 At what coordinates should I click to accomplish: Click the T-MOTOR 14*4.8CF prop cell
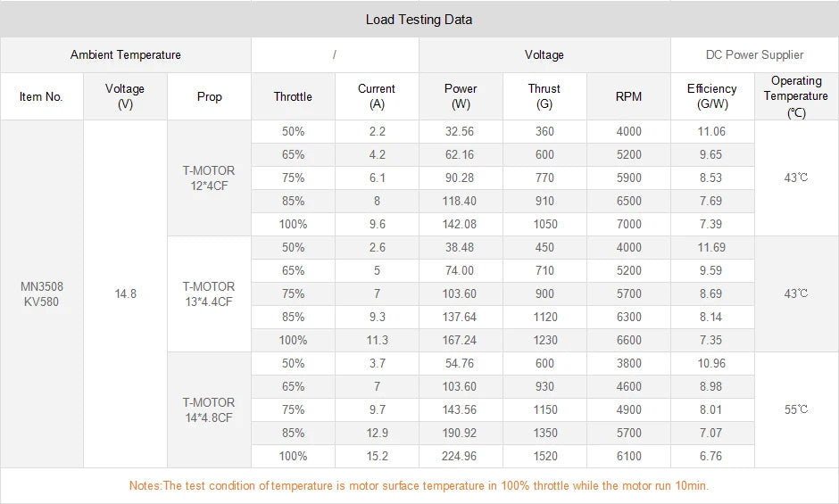(x=209, y=409)
